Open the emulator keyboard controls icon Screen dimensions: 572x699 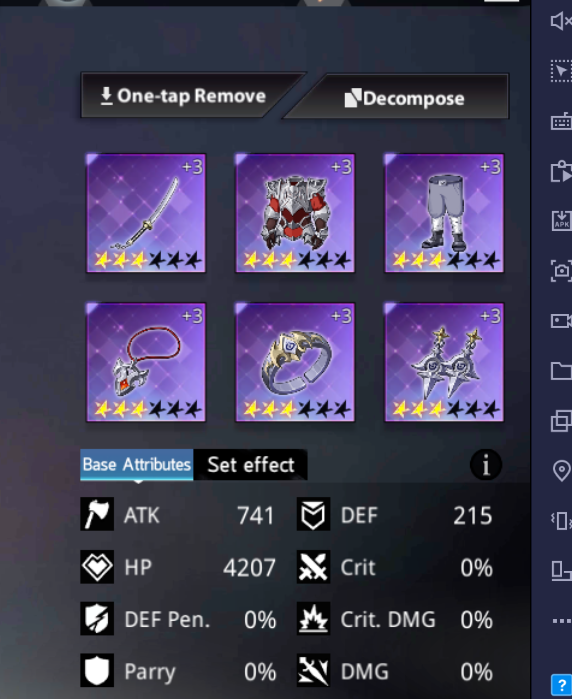click(561, 121)
